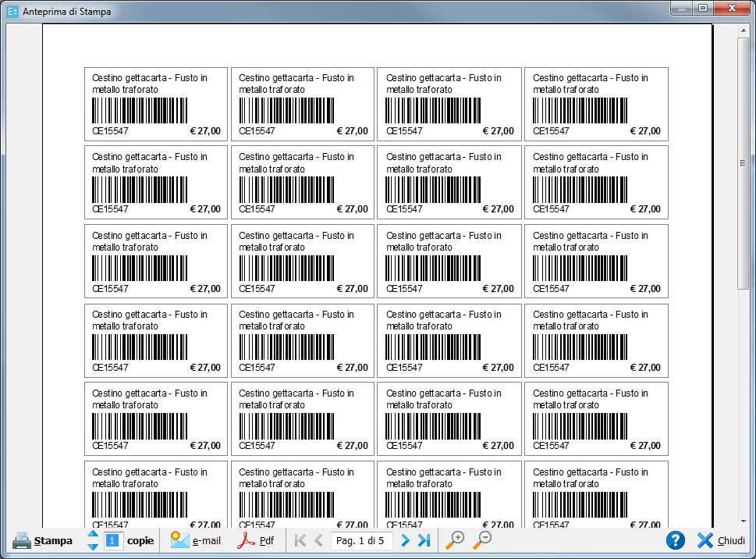Go to the next page
The image size is (756, 559).
pyautogui.click(x=405, y=540)
